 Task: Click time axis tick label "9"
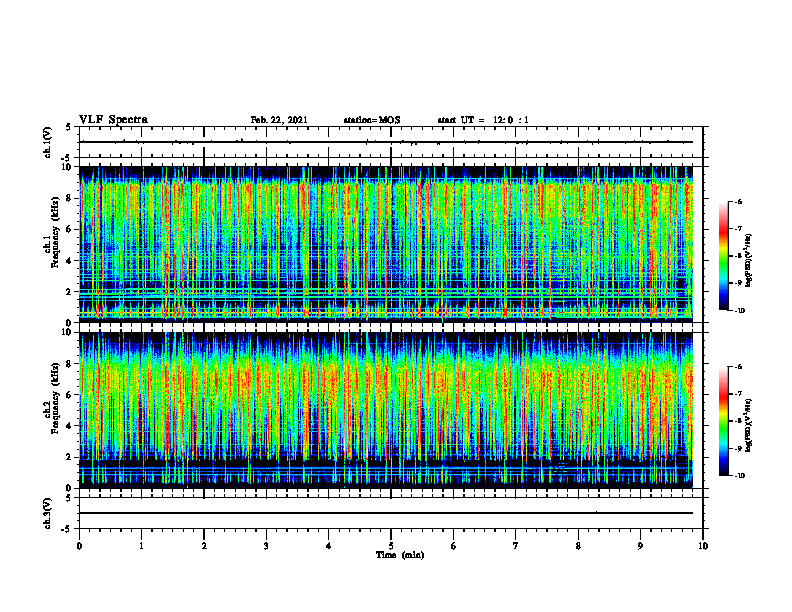(x=640, y=546)
